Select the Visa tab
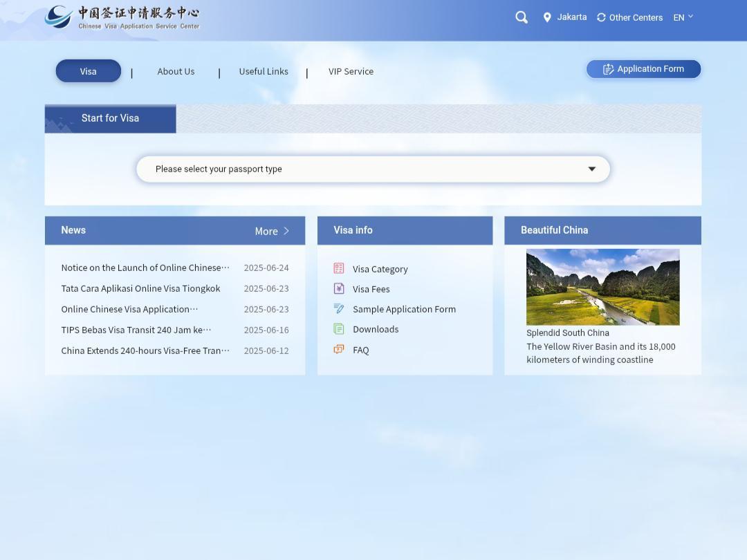 88,71
